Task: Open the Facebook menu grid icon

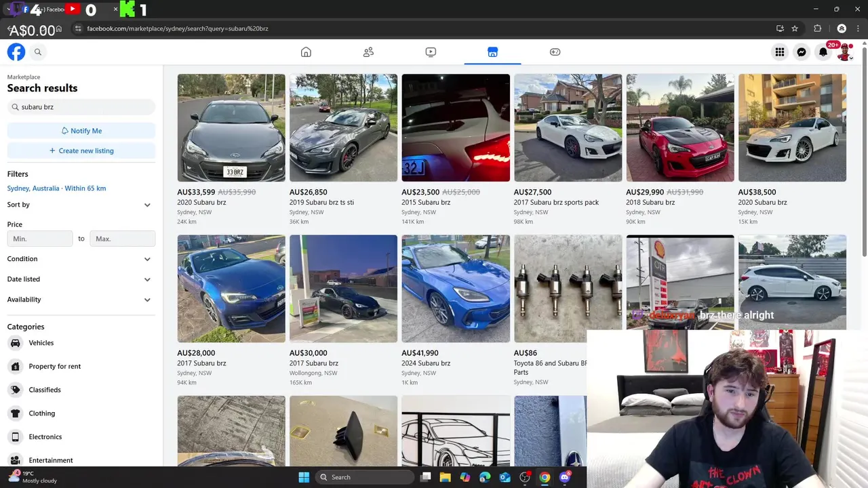Action: pyautogui.click(x=780, y=52)
